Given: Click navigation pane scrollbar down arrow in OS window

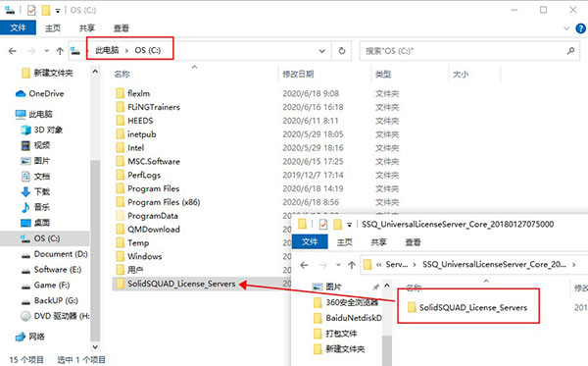Looking at the screenshot, I should [x=95, y=347].
